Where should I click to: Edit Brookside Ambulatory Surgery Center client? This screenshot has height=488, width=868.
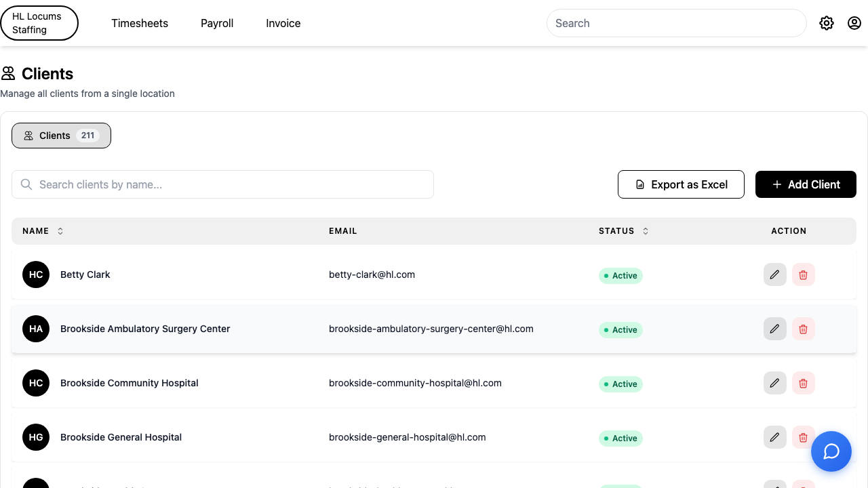pos(775,329)
